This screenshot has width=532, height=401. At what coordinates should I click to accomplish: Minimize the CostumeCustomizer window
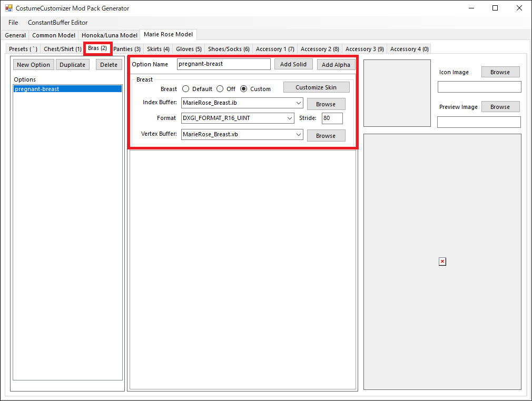coord(471,8)
